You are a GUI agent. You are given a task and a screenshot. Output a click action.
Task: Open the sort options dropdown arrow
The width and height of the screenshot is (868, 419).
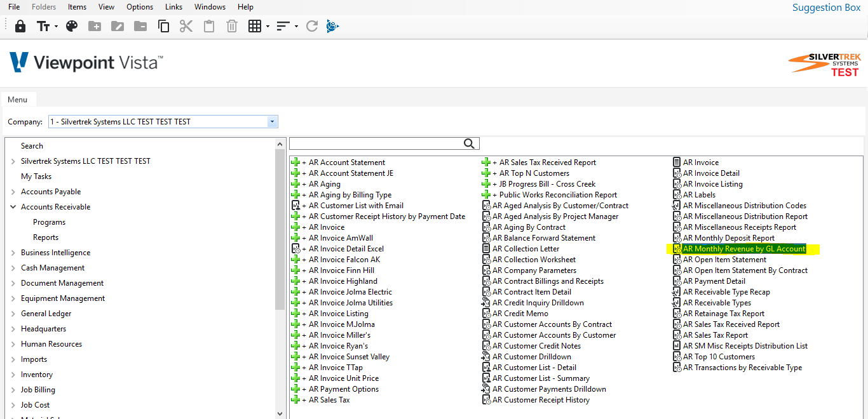(297, 27)
